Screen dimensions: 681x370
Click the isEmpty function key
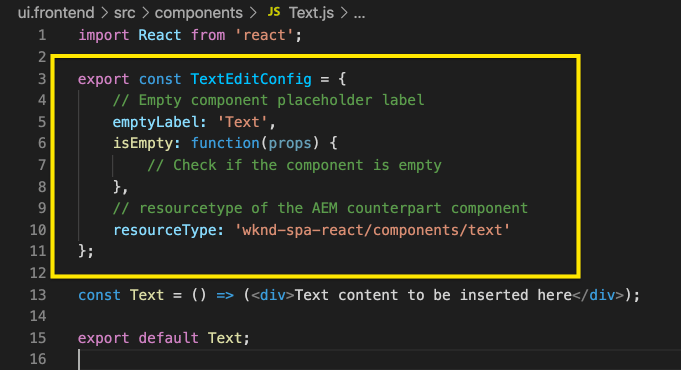(x=142, y=143)
